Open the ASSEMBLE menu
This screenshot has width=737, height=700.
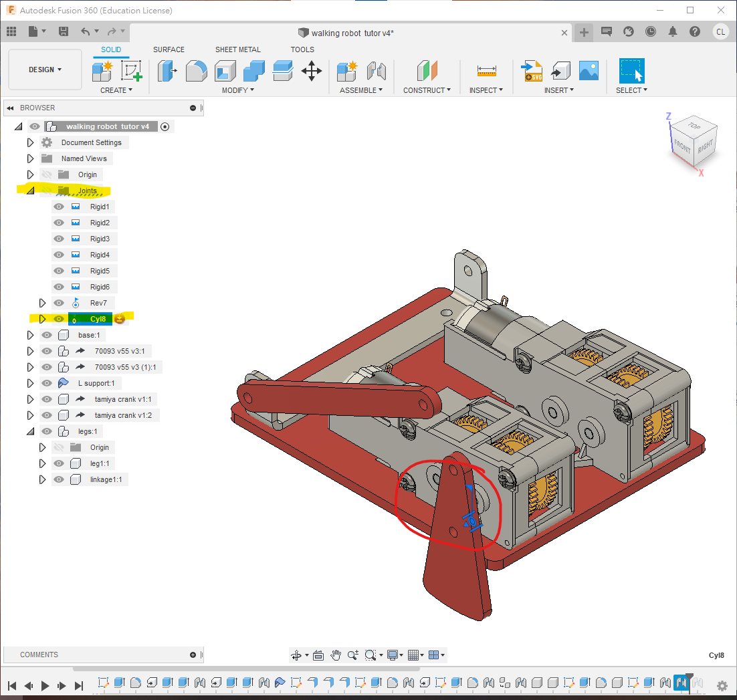coord(361,90)
